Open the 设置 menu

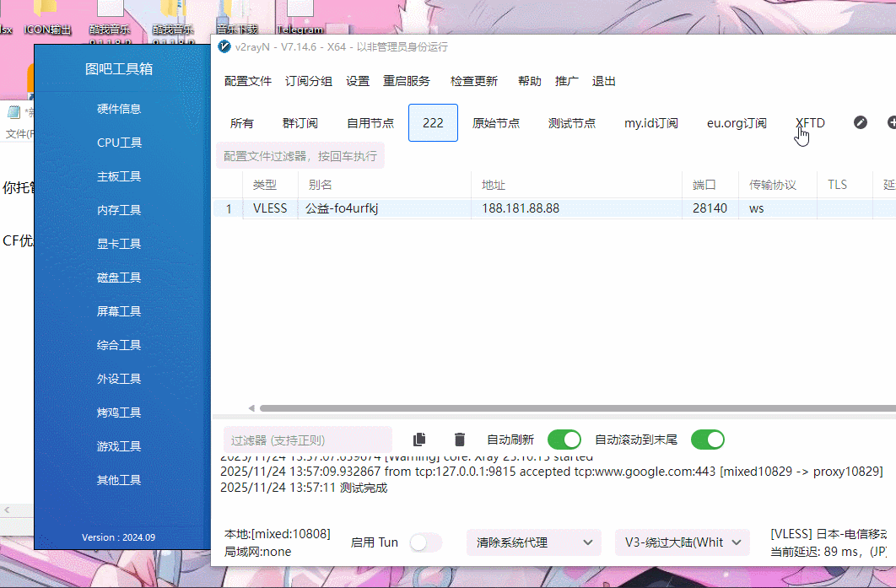(x=358, y=81)
